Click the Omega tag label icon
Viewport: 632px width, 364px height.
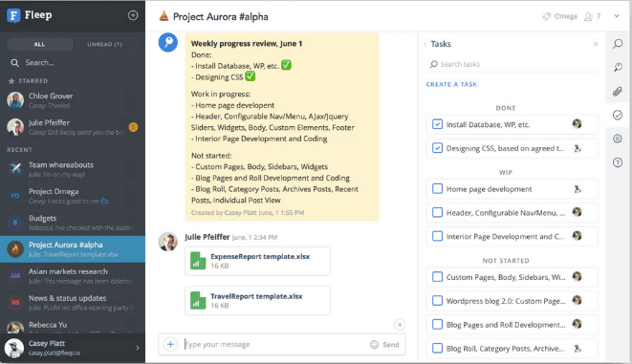click(x=547, y=16)
